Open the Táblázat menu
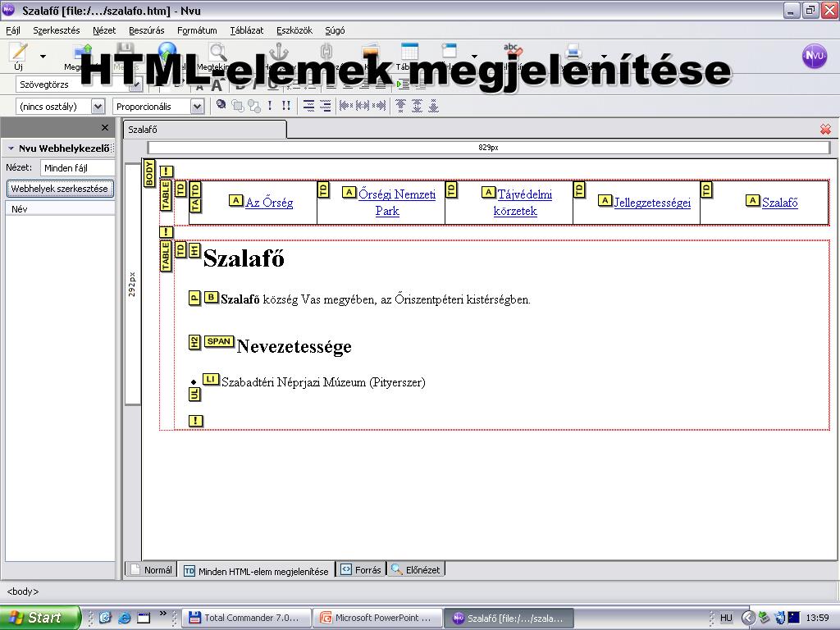840x630 pixels. click(x=246, y=30)
